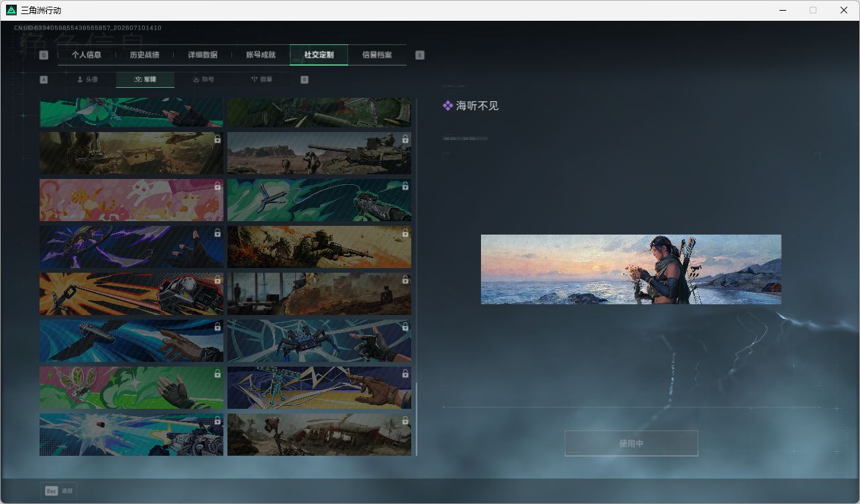The width and height of the screenshot is (860, 504).
Task: Click lock icon on pointing hand banner
Action: (x=405, y=374)
